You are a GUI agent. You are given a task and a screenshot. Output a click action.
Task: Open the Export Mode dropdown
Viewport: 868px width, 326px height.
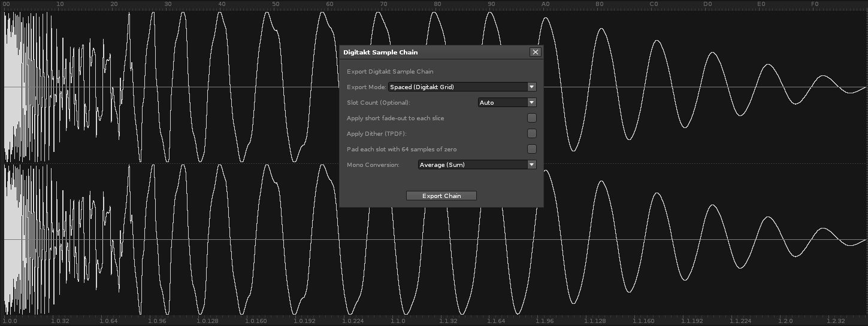click(x=462, y=87)
